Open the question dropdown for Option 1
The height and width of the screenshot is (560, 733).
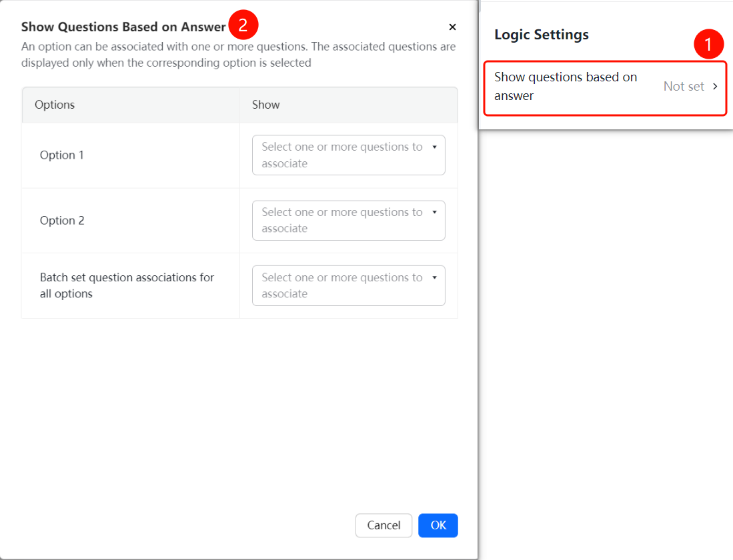348,155
